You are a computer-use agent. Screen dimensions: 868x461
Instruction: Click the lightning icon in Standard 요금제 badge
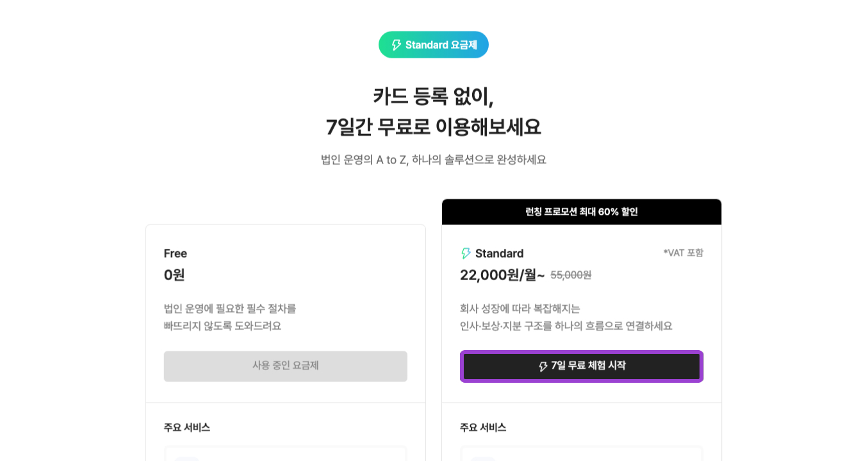coord(396,45)
